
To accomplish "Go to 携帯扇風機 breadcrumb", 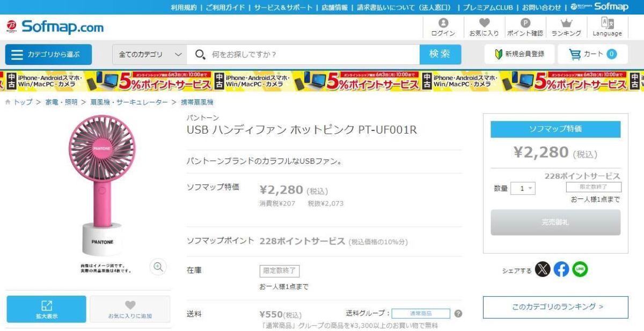I will point(197,102).
